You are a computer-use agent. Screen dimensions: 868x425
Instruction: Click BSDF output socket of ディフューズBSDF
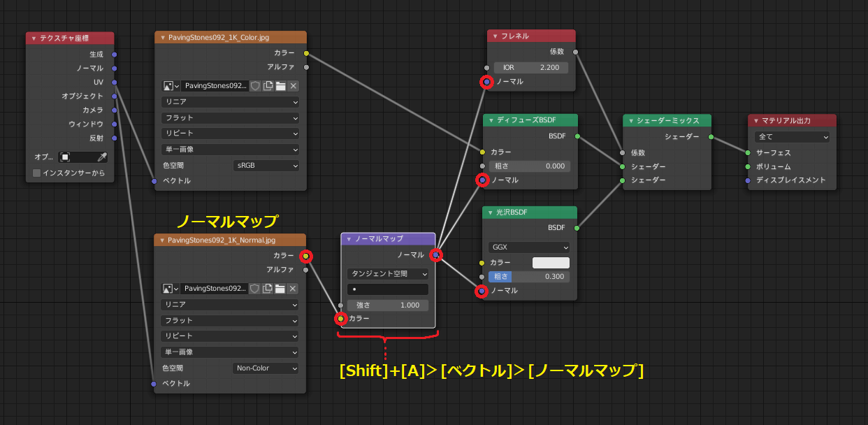pyautogui.click(x=577, y=136)
